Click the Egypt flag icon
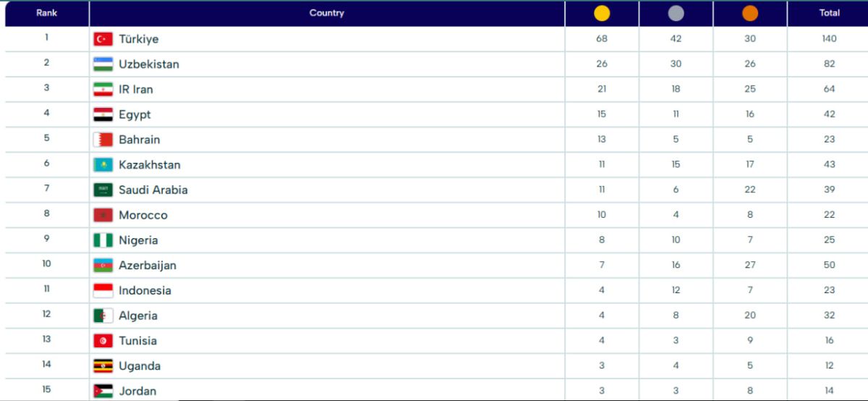This screenshot has width=868, height=401. coord(103,114)
